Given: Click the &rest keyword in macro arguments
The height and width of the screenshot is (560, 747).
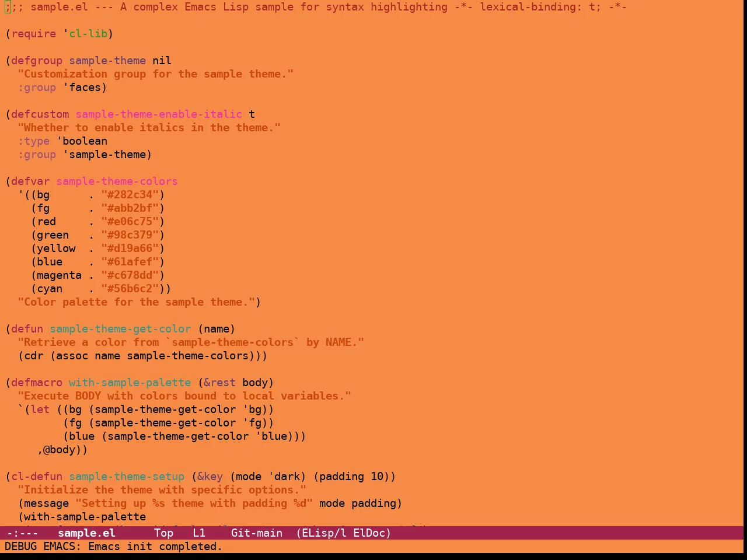Looking at the screenshot, I should pos(220,383).
